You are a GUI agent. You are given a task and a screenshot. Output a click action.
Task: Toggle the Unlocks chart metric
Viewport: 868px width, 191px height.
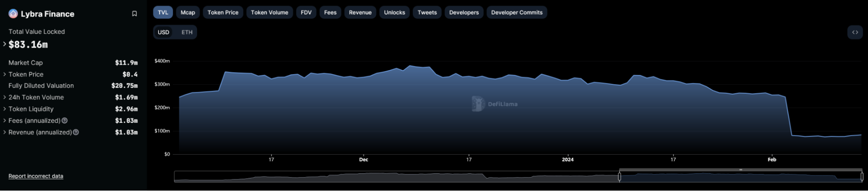(395, 13)
